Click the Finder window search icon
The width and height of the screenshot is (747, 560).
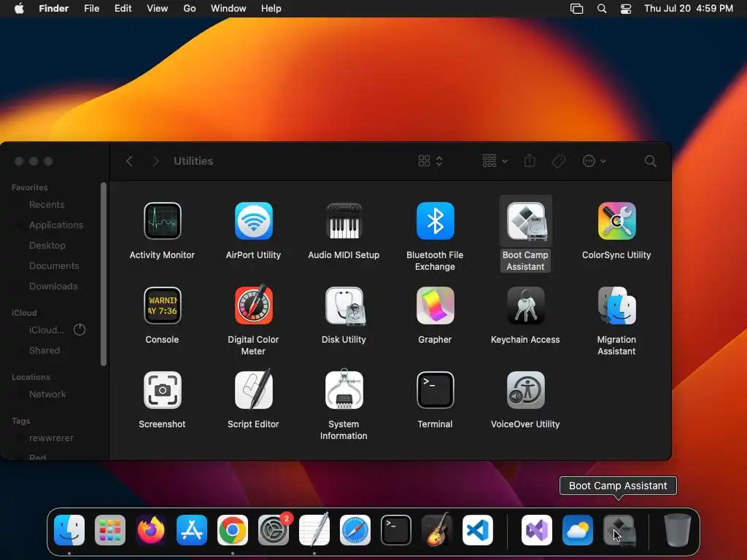(650, 161)
